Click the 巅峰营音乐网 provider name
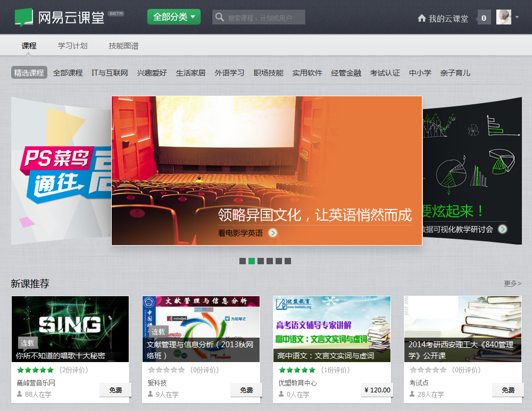The image size is (532, 411). tap(36, 383)
